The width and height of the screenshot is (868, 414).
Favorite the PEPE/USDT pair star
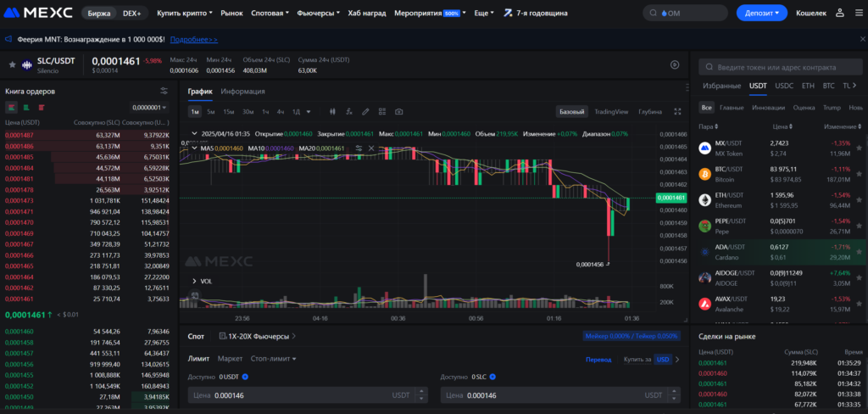(x=859, y=226)
